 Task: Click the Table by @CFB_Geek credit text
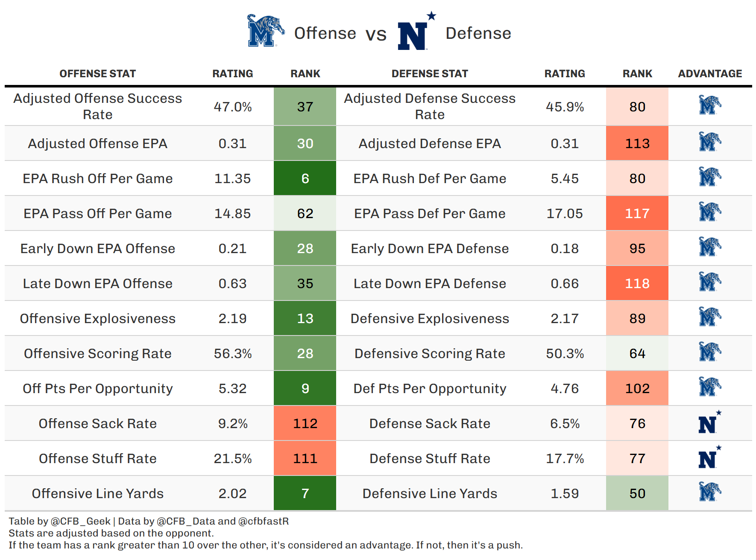tap(60, 521)
